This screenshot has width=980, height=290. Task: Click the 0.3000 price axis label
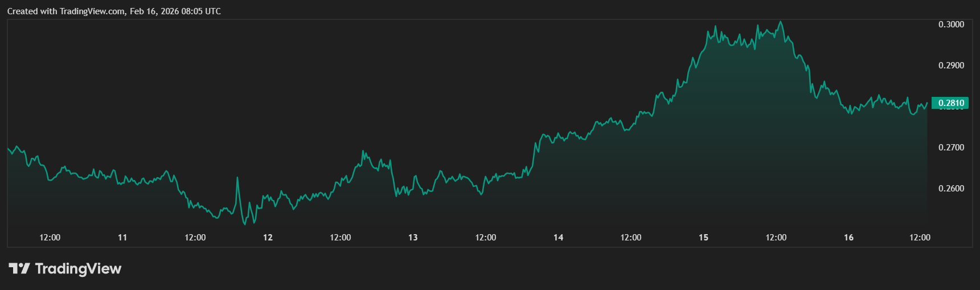point(951,24)
